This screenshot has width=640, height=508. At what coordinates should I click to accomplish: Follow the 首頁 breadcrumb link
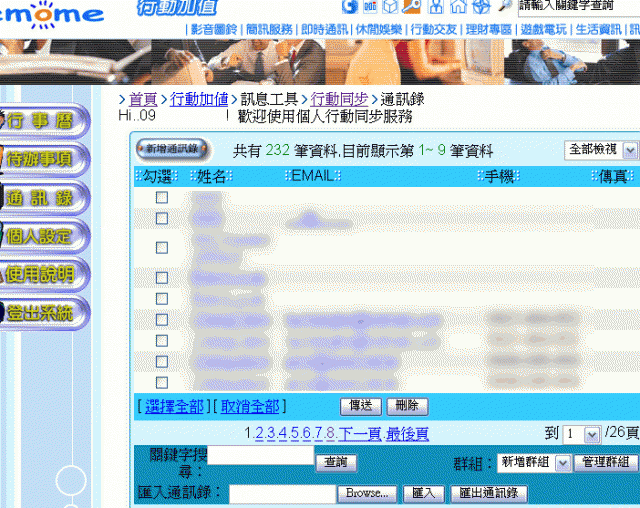coord(143,99)
